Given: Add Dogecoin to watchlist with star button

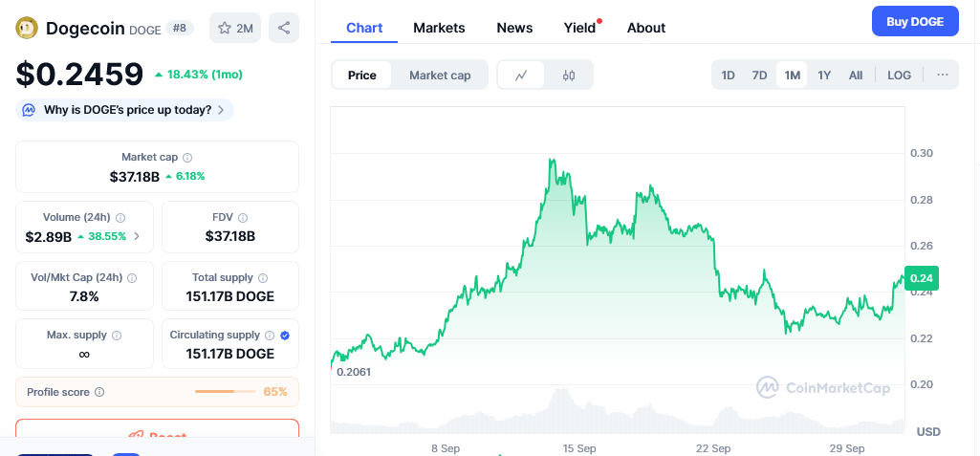Looking at the screenshot, I should 235,28.
